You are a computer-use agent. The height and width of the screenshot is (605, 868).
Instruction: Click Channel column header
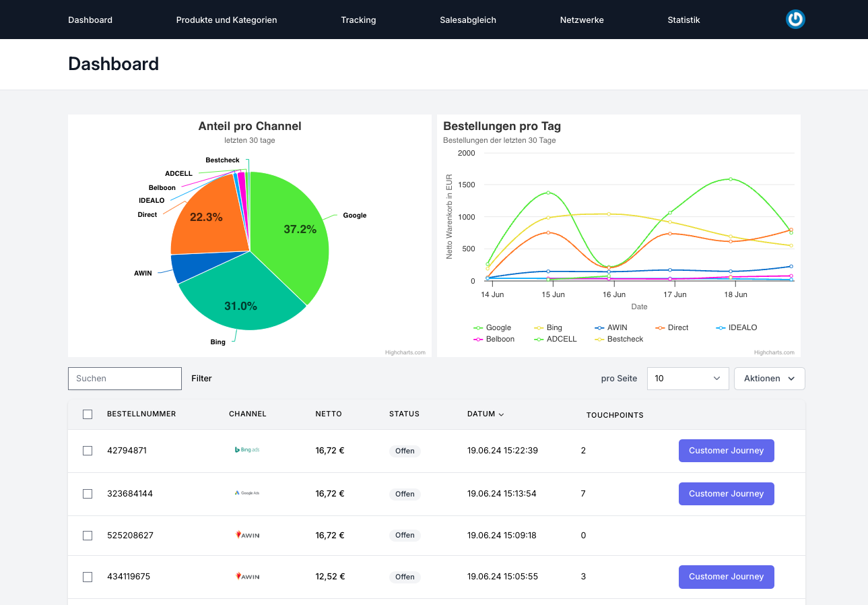[248, 414]
